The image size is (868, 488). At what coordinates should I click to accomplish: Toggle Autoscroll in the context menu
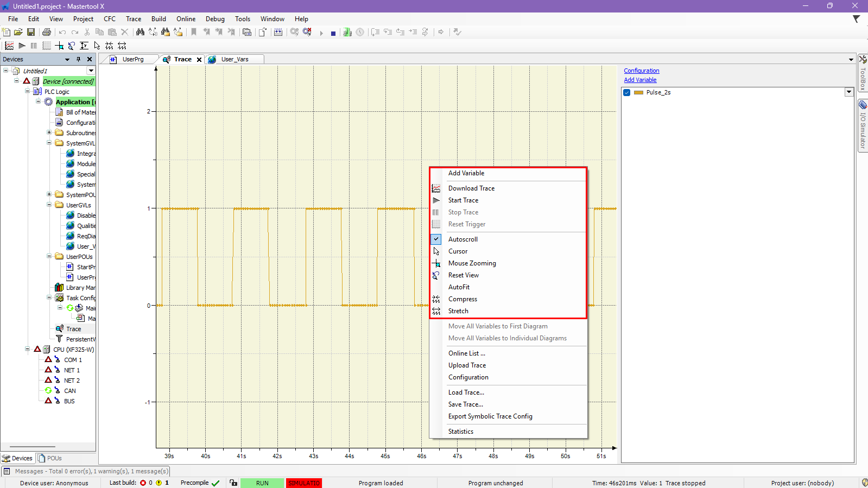click(x=462, y=239)
